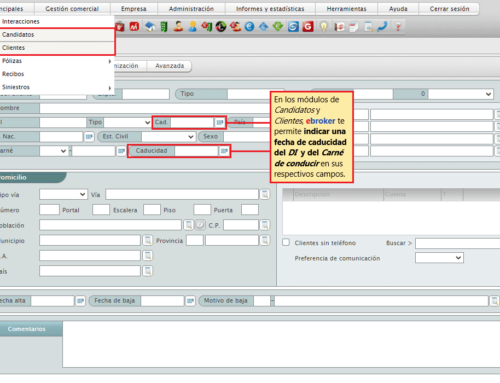Image resolution: width=500 pixels, height=383 pixels.
Task: Open the Gestión comercial menu
Action: (72, 9)
